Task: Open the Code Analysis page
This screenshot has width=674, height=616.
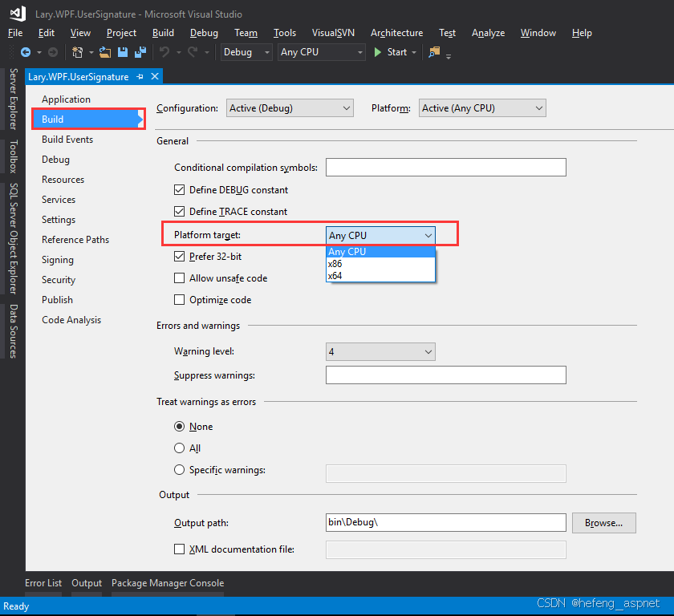Action: (x=71, y=320)
